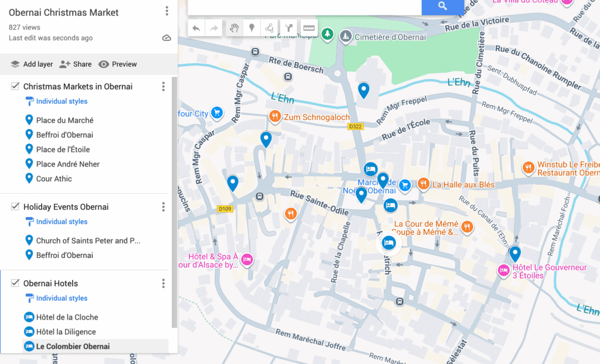Click the Preview button
Image resolution: width=600 pixels, height=364 pixels.
pos(117,64)
